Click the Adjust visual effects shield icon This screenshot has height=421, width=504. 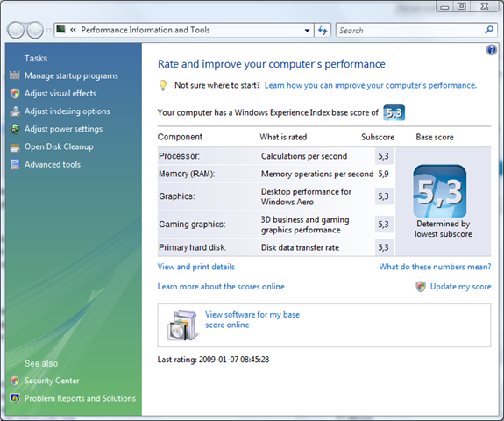pos(15,93)
